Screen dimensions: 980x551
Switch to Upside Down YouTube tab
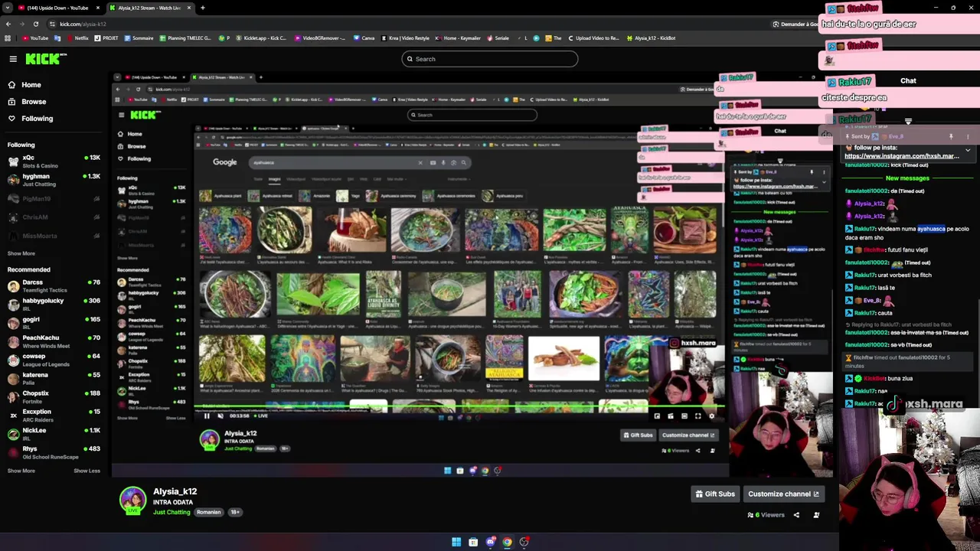(57, 8)
